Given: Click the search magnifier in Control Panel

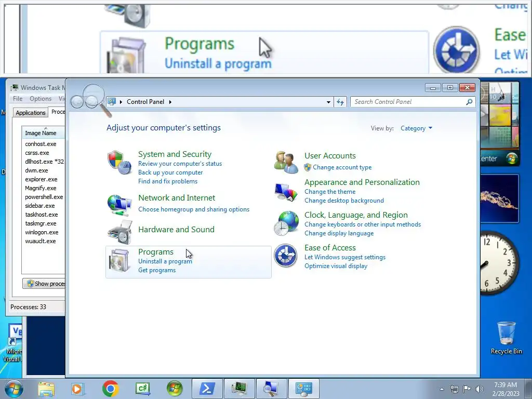Looking at the screenshot, I should pyautogui.click(x=469, y=102).
